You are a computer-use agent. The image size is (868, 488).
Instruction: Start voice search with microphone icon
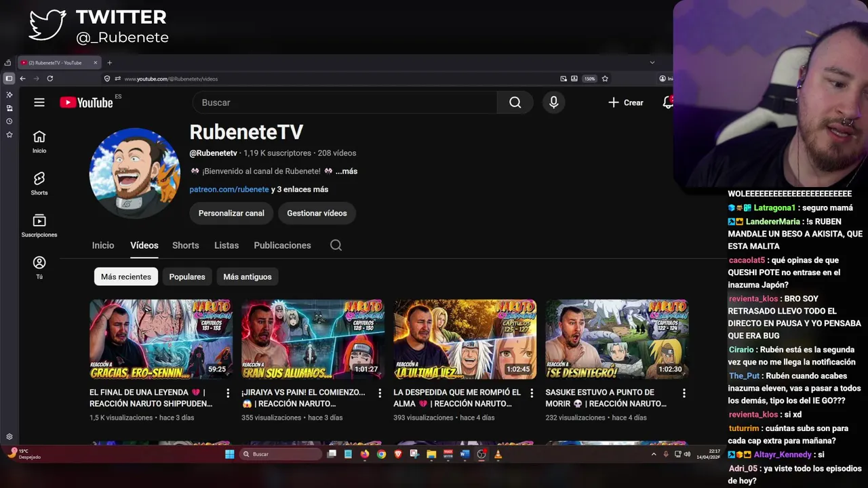[x=554, y=102]
